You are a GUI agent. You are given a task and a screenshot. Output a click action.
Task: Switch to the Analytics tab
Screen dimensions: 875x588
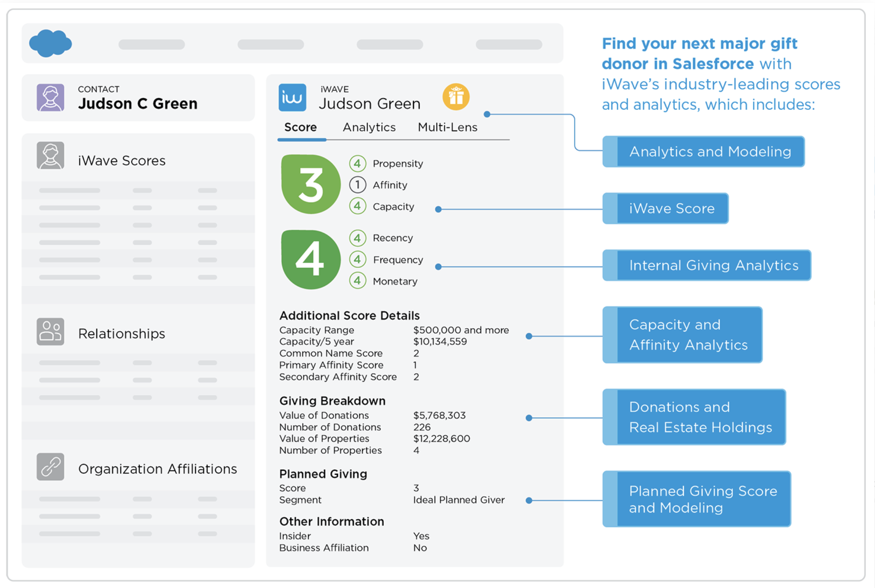369,127
